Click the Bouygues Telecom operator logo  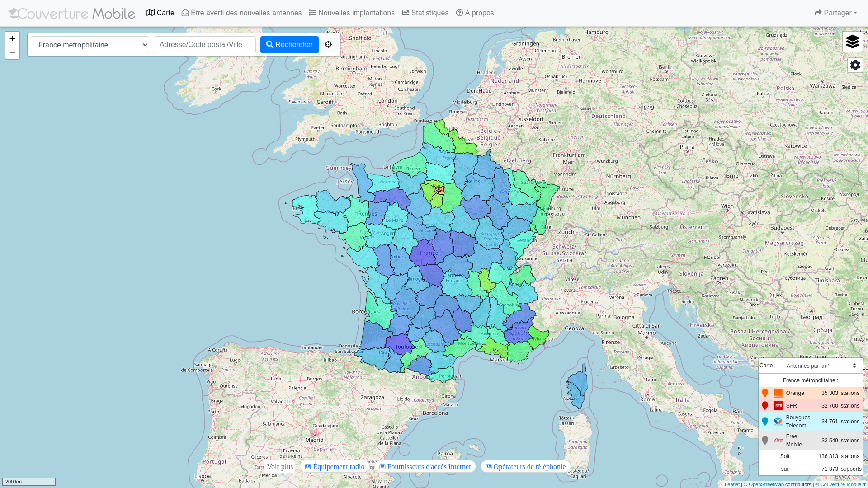(x=778, y=422)
